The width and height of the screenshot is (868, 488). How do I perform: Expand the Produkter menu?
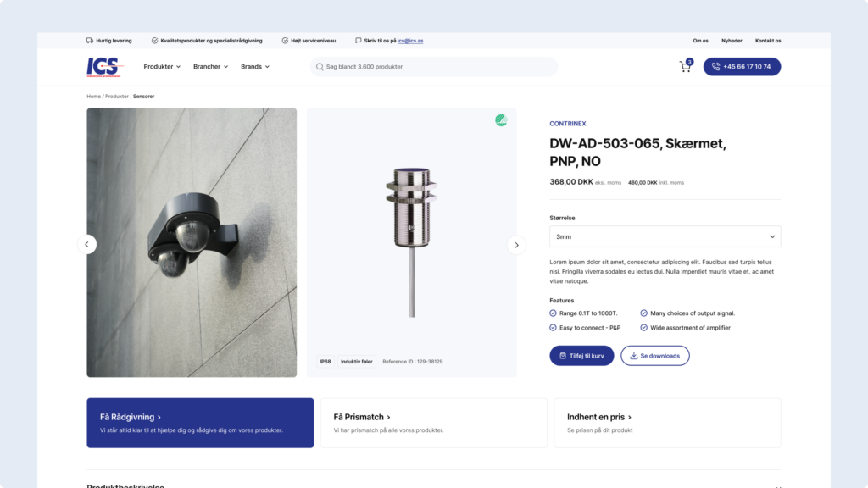(161, 67)
